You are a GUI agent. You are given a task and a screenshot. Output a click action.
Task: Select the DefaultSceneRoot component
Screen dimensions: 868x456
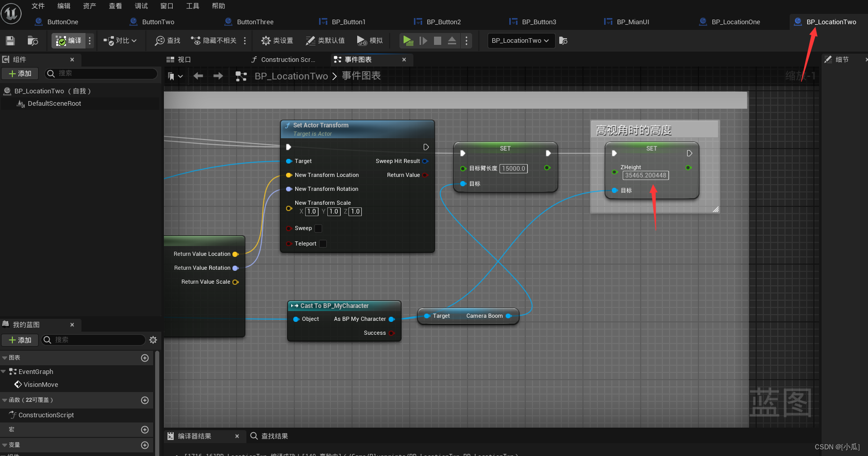click(x=54, y=104)
